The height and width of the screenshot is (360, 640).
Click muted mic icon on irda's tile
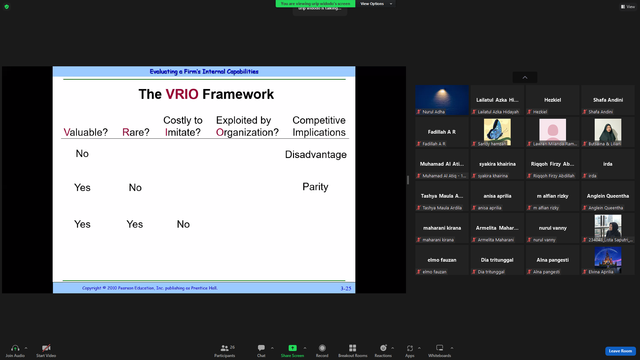tap(584, 176)
